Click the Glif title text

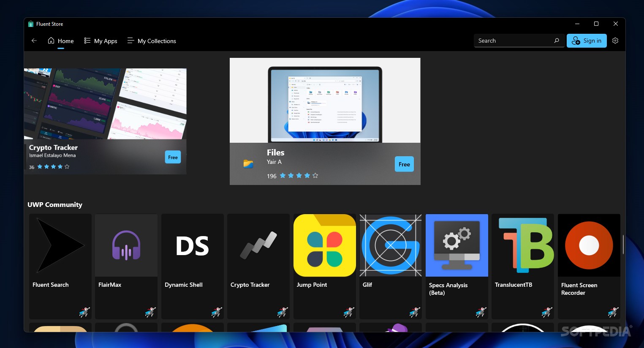(367, 285)
